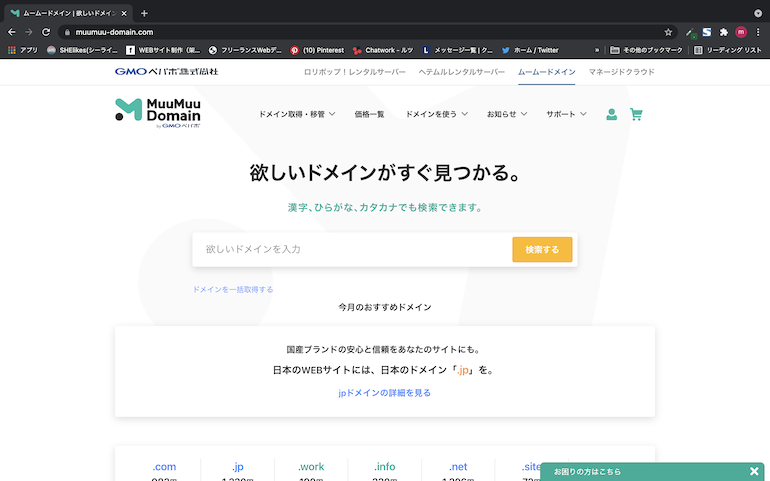Open the ホーム / Twitter bookmark
The width and height of the screenshot is (770, 481).
(530, 50)
